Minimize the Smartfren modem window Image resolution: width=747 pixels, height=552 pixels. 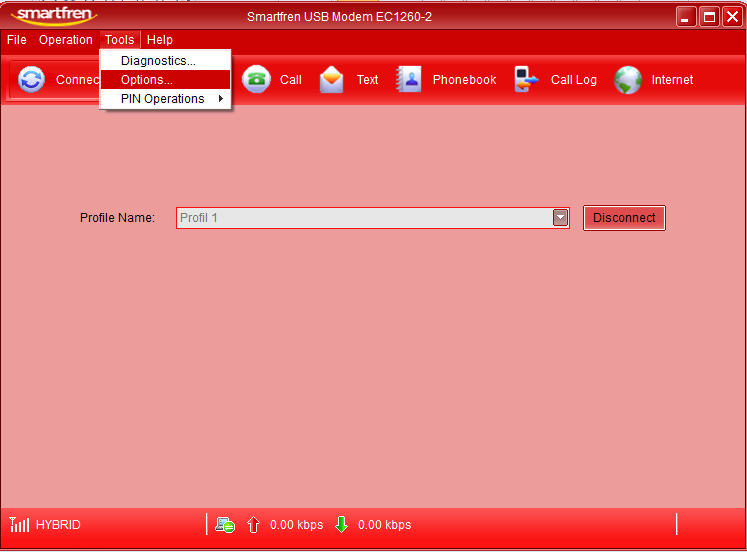tap(686, 17)
